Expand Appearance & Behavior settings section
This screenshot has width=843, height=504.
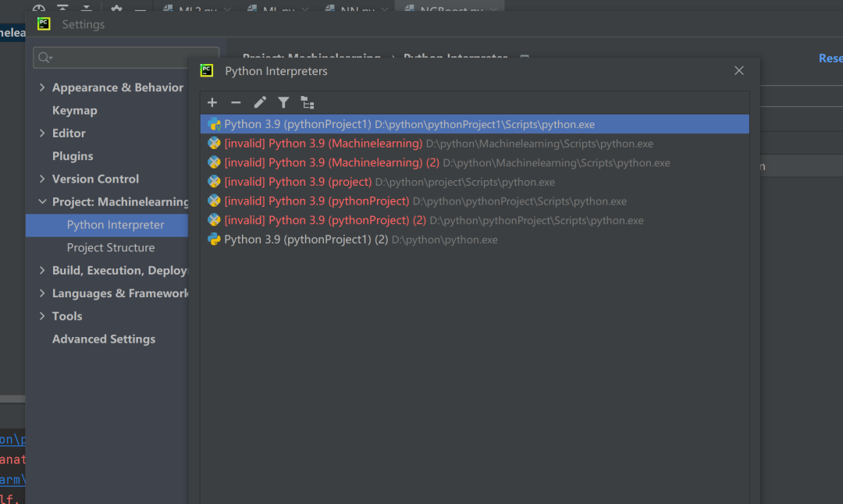coord(42,87)
